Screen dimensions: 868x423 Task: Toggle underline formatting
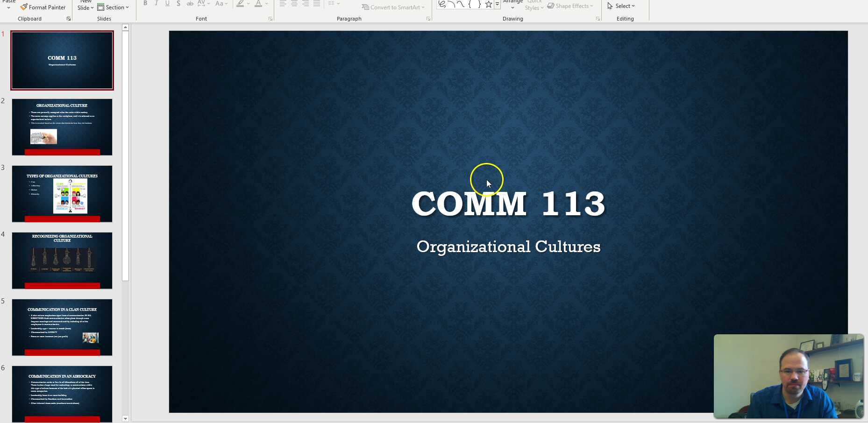coord(167,4)
